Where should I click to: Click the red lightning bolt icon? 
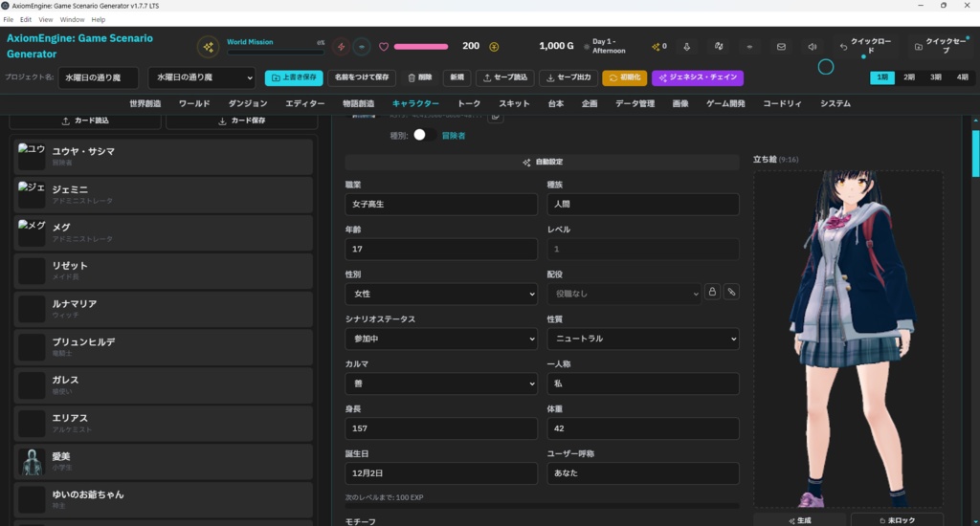pyautogui.click(x=342, y=47)
